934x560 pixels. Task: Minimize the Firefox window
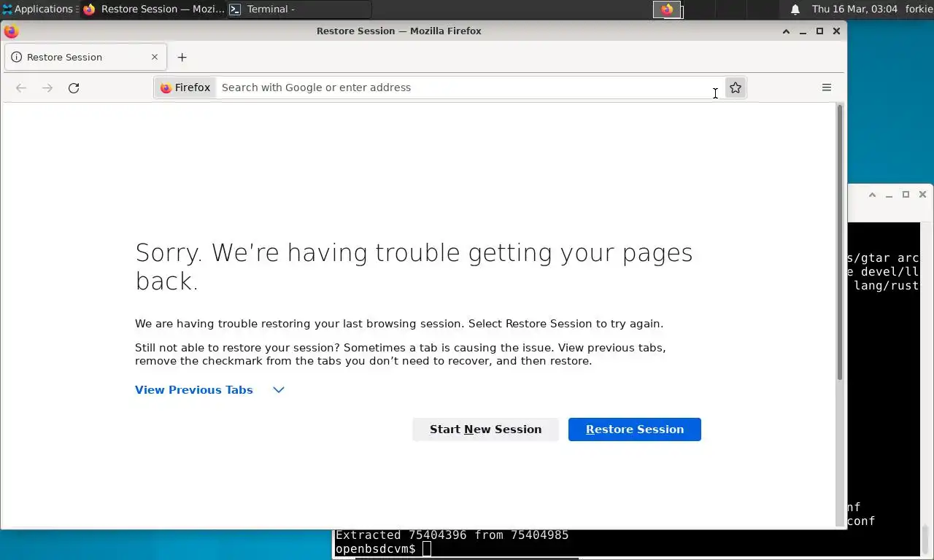tap(803, 31)
